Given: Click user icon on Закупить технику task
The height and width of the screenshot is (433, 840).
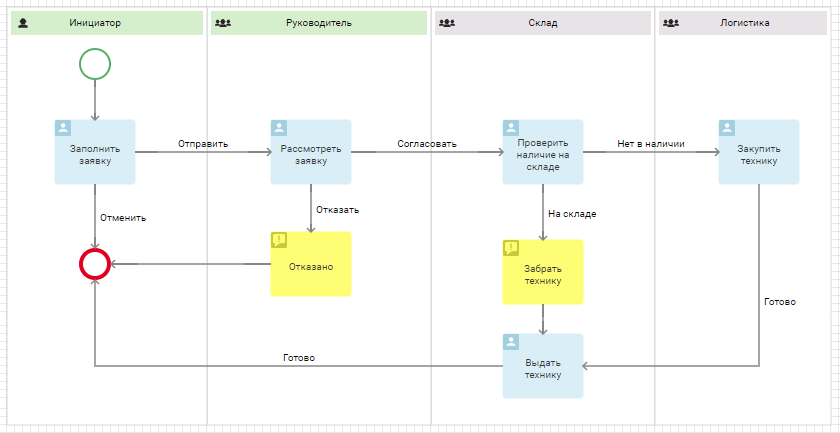Looking at the screenshot, I should pyautogui.click(x=727, y=128).
